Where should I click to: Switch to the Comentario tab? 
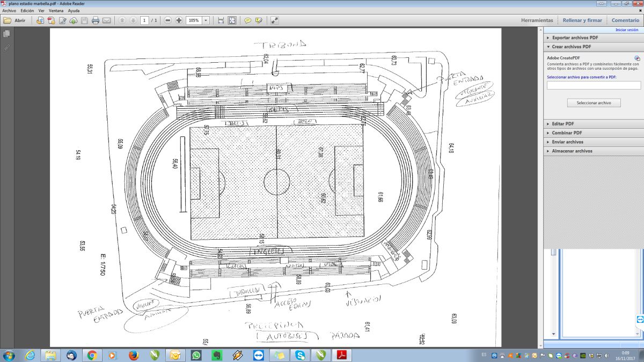(625, 20)
